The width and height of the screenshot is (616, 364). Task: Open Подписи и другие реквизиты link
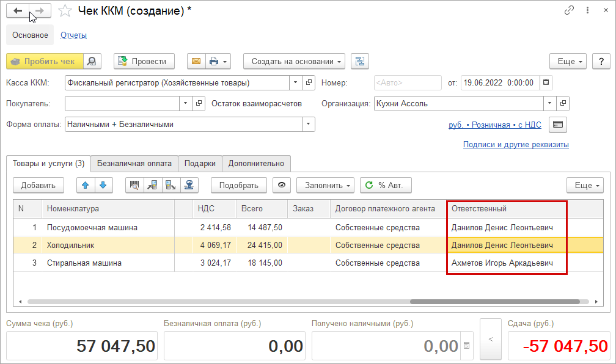tap(516, 145)
